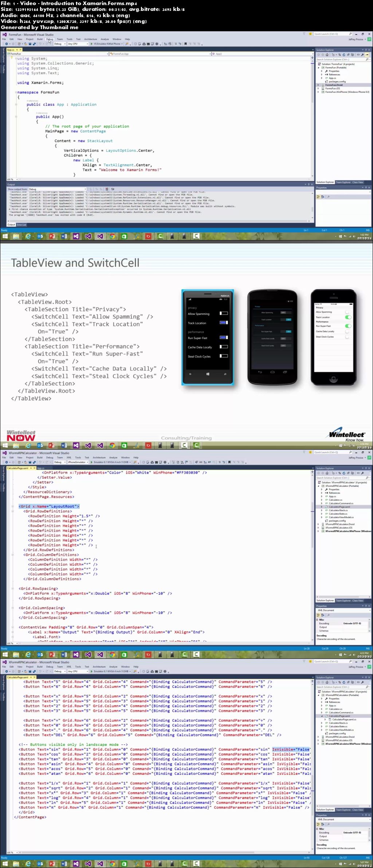Tap Windows logo button on Nokia phone
Viewport: 373px width, 868px height.
208,374
